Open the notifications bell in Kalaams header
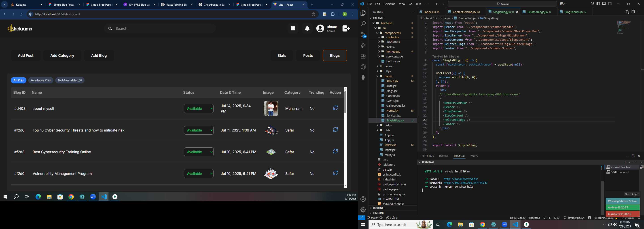The image size is (644, 229). point(307,28)
